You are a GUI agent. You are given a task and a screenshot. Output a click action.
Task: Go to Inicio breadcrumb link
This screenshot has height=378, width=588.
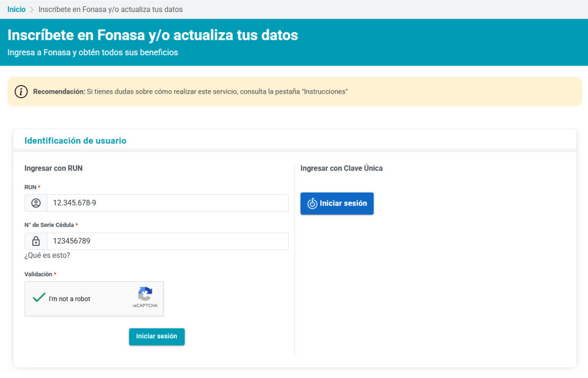(17, 9)
